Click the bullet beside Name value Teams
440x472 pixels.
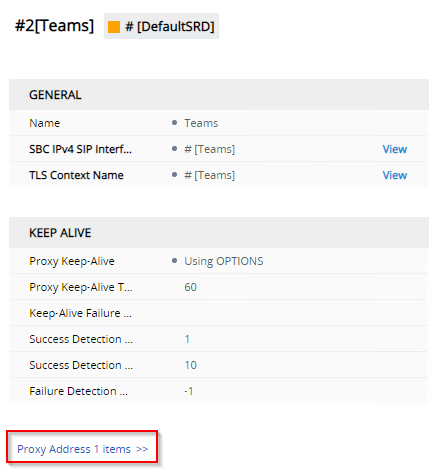[174, 123]
